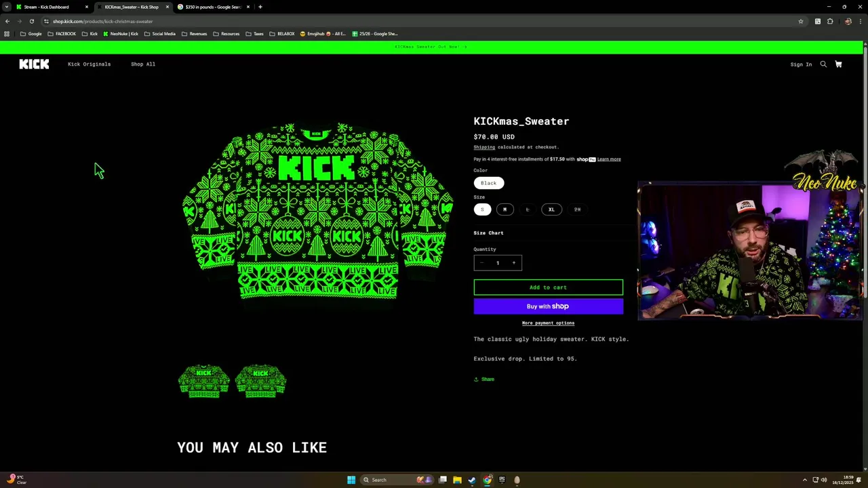Open the tab search dropdown arrow
Screen dimensions: 868x488
(x=7, y=7)
